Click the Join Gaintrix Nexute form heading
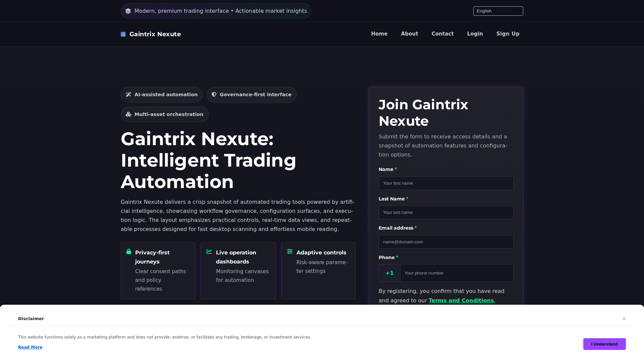 coord(423,113)
